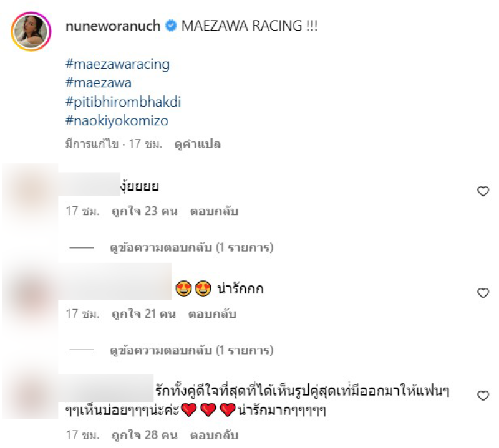499x448 pixels.
Task: Expand replies under the งุ้ยยยย comment
Action: pyautogui.click(x=191, y=247)
